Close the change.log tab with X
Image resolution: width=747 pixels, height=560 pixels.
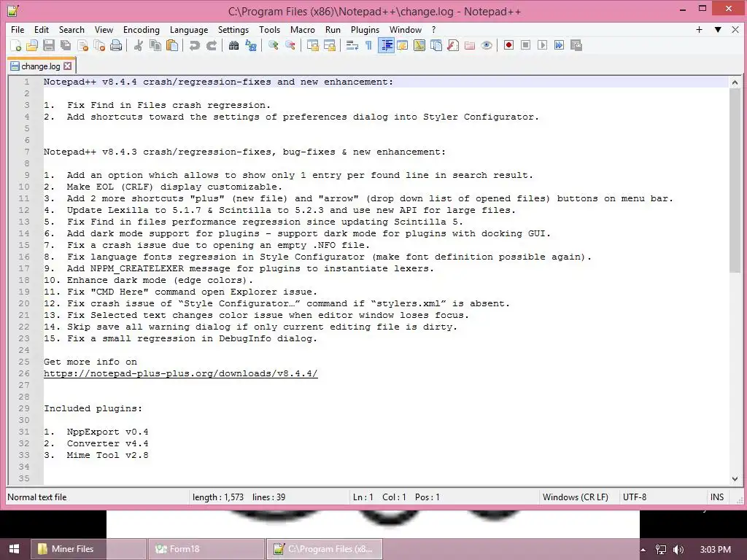[x=68, y=66]
